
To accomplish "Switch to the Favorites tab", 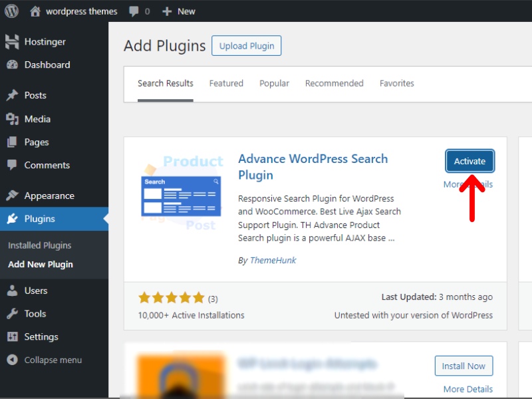I will coord(396,84).
